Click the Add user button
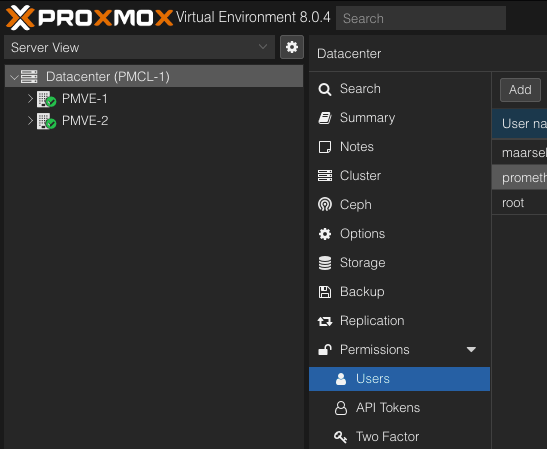The image size is (547, 449). pyautogui.click(x=520, y=90)
